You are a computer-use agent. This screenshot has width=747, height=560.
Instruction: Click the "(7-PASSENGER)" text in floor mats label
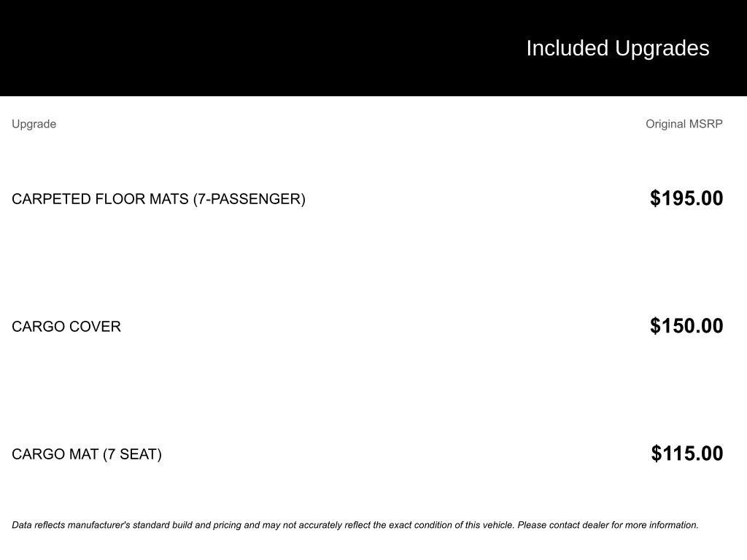click(249, 199)
